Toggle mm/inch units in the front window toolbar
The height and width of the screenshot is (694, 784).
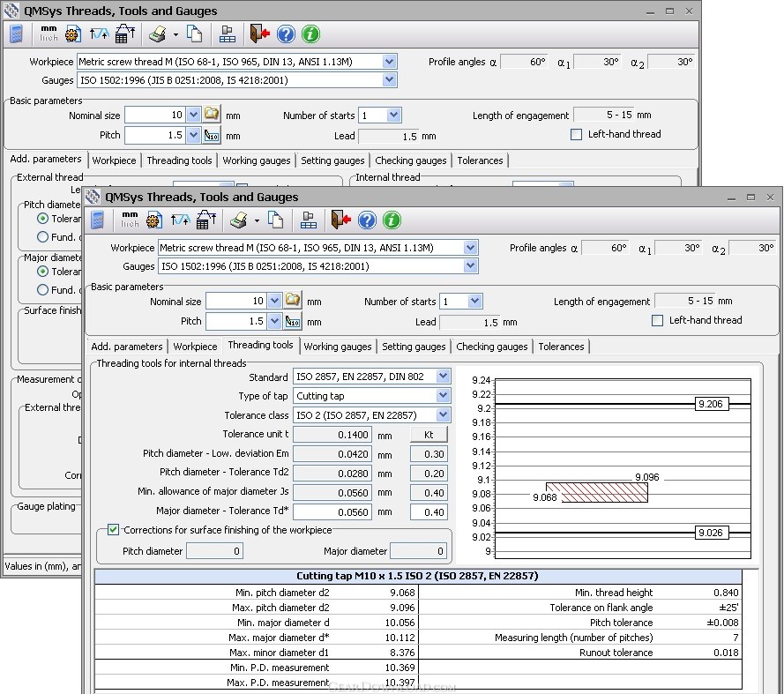click(x=130, y=220)
